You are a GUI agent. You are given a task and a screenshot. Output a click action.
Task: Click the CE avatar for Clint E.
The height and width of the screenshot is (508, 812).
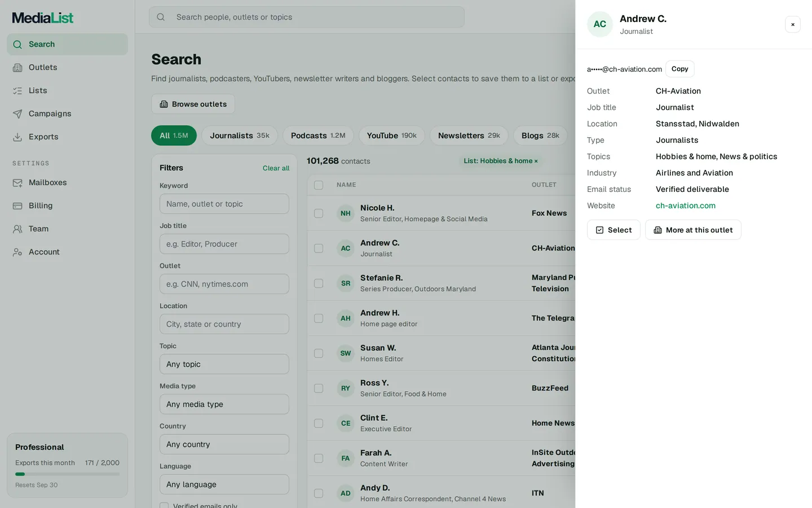(x=346, y=423)
